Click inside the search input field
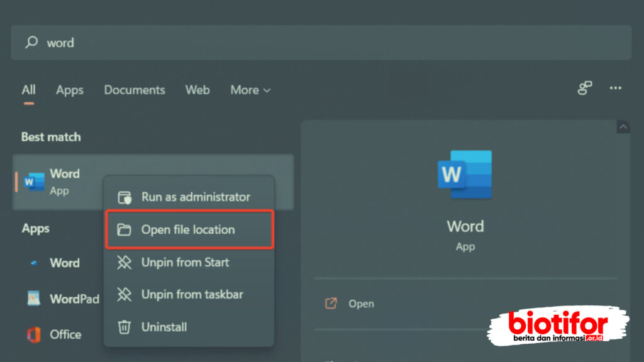 click(x=189, y=42)
